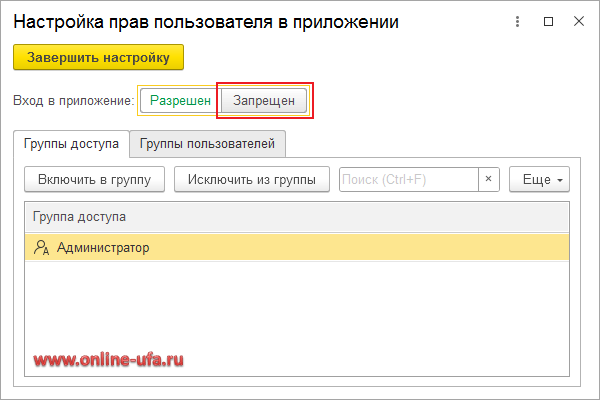Maximize the user rights settings window

tap(549, 21)
